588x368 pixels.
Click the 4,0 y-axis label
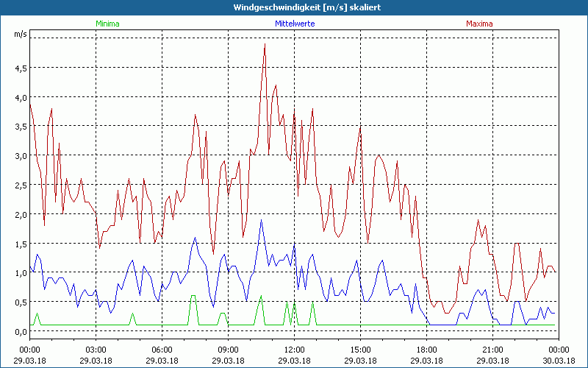coord(21,97)
